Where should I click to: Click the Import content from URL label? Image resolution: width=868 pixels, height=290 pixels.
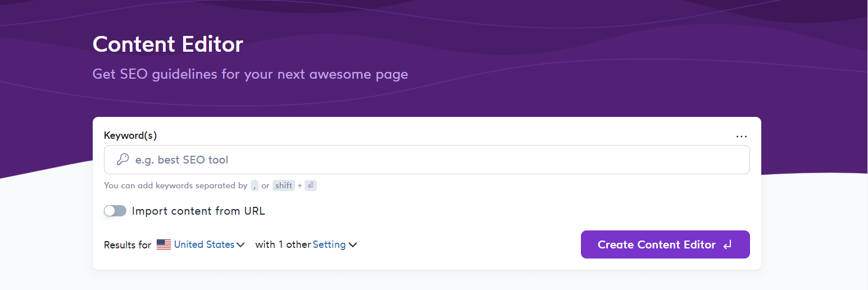[x=198, y=211]
